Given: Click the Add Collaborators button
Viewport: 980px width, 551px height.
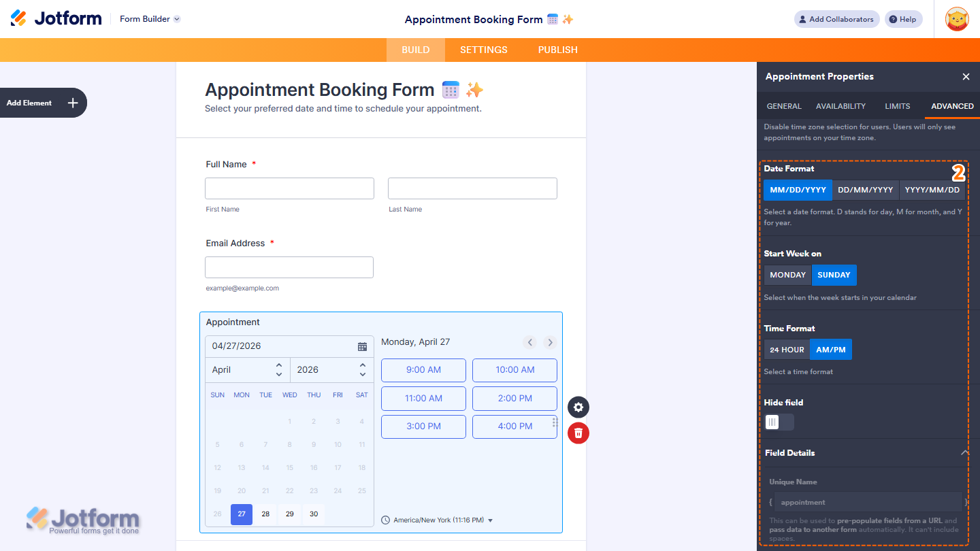Looking at the screenshot, I should [x=836, y=18].
